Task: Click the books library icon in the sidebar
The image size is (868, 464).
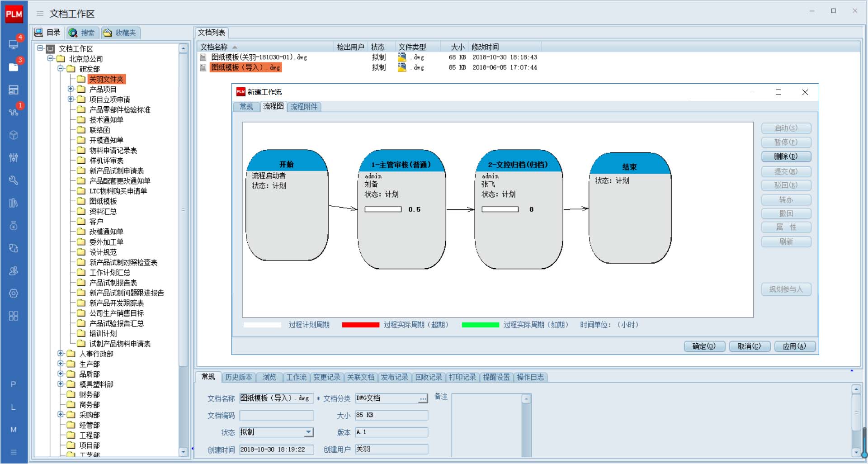Action: pos(14,203)
